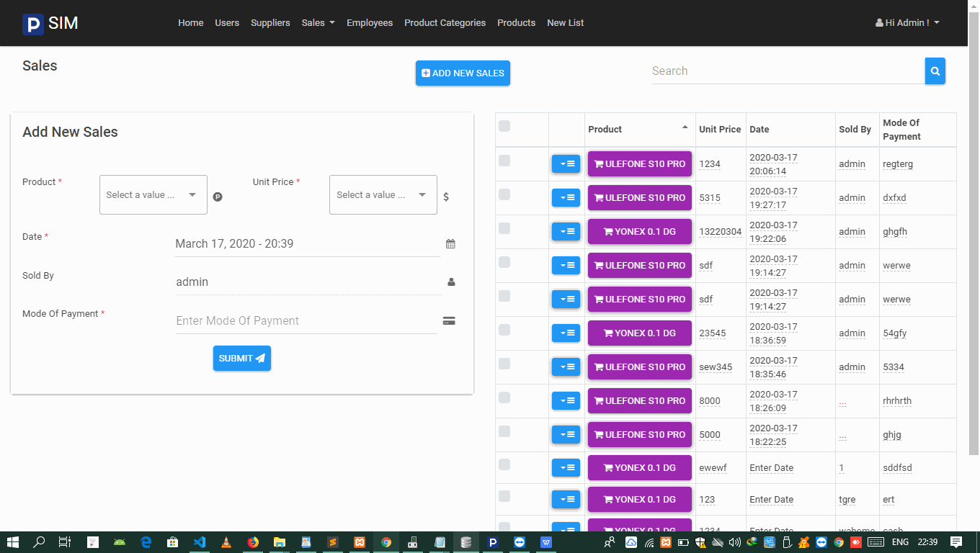Open the Products page
The height and width of the screenshot is (553, 980).
[516, 23]
